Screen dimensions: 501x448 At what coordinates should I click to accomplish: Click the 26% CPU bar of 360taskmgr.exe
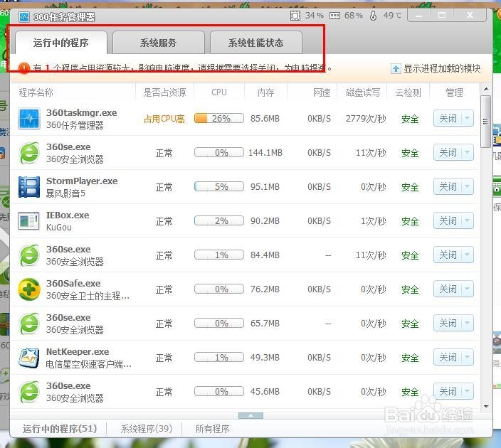pyautogui.click(x=219, y=118)
